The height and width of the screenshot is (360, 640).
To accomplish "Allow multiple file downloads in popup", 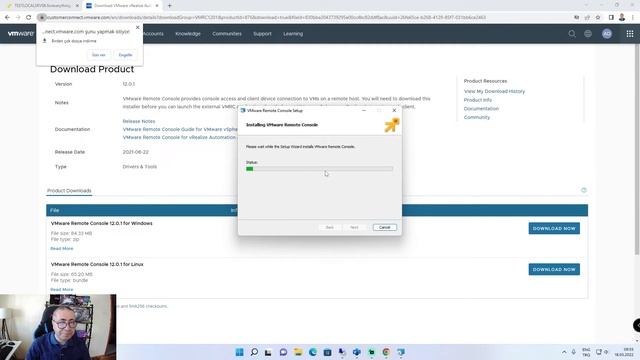I will pos(99,55).
